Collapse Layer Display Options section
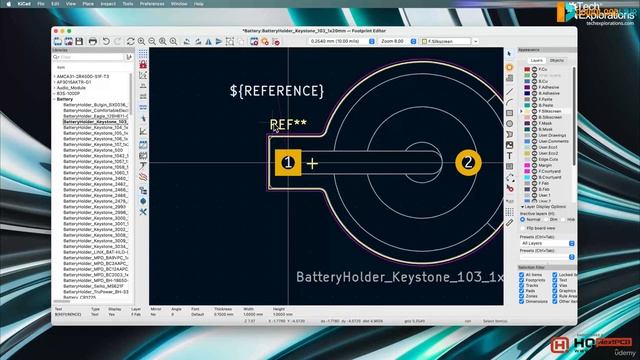The height and width of the screenshot is (360, 640). click(522, 207)
